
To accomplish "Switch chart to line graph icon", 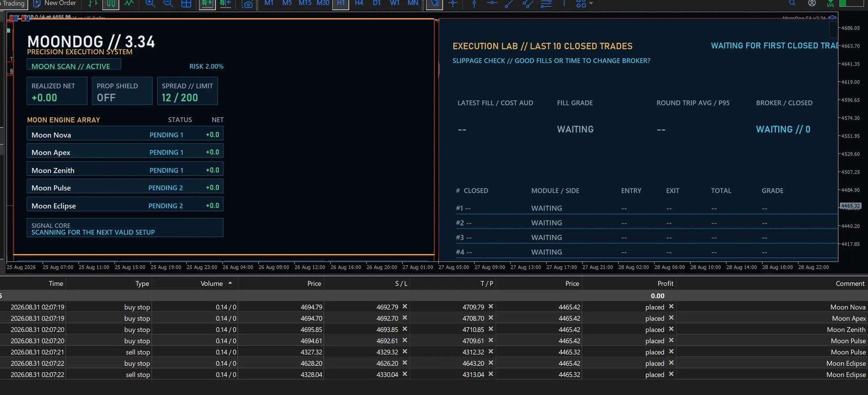I will 129,4.
